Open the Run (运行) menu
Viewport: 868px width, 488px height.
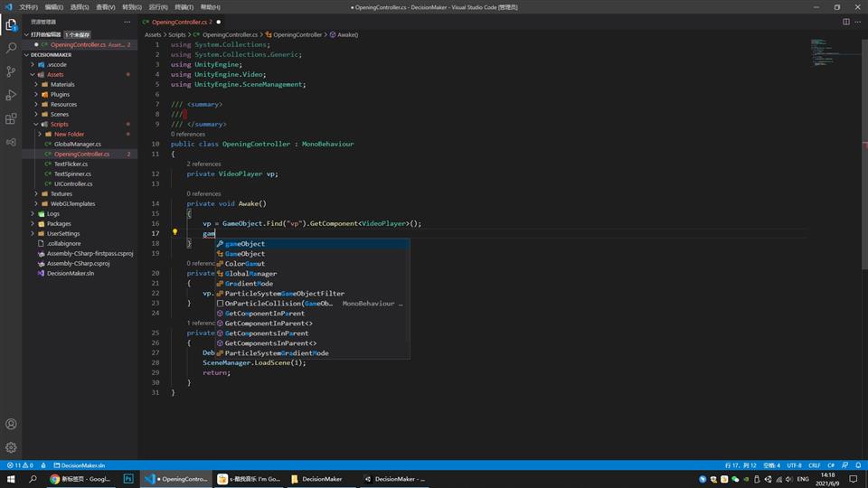click(157, 7)
